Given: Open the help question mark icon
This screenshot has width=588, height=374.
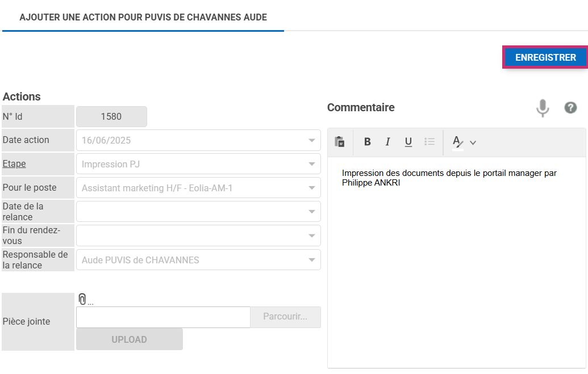Looking at the screenshot, I should click(570, 107).
